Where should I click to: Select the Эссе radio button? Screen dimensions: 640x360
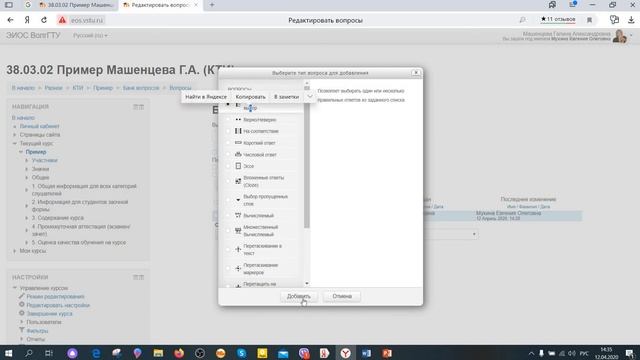pyautogui.click(x=228, y=166)
